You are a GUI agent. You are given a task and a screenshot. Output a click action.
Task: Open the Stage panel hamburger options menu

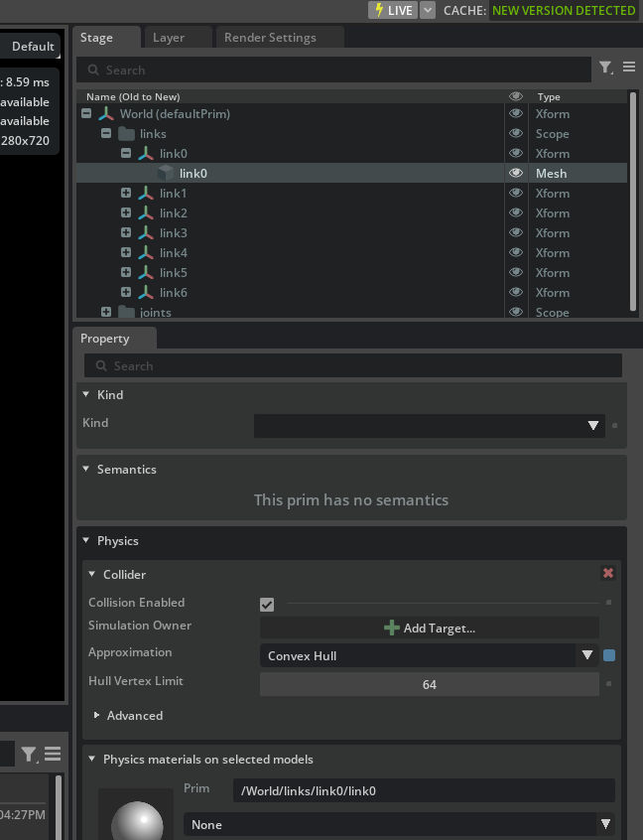629,68
